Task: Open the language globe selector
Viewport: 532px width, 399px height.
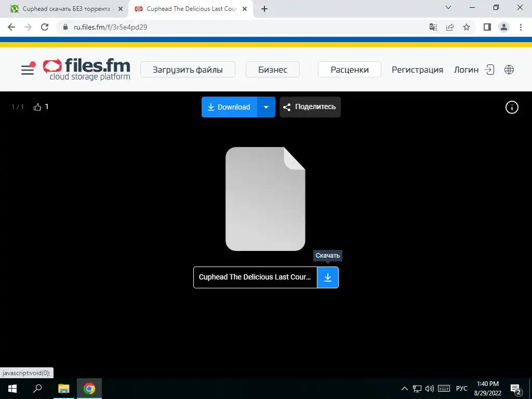Action: point(509,70)
